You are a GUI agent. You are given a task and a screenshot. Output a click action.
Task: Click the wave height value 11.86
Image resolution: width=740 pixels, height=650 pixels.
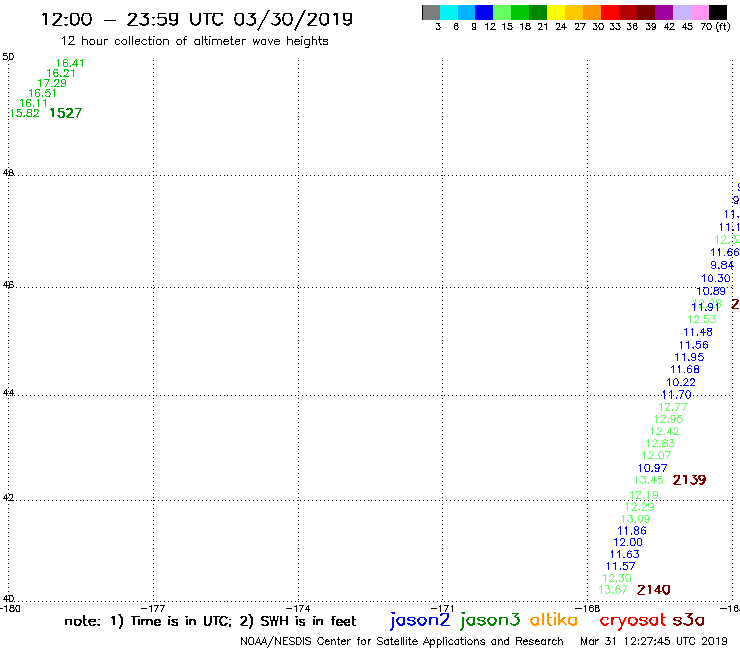(x=632, y=531)
